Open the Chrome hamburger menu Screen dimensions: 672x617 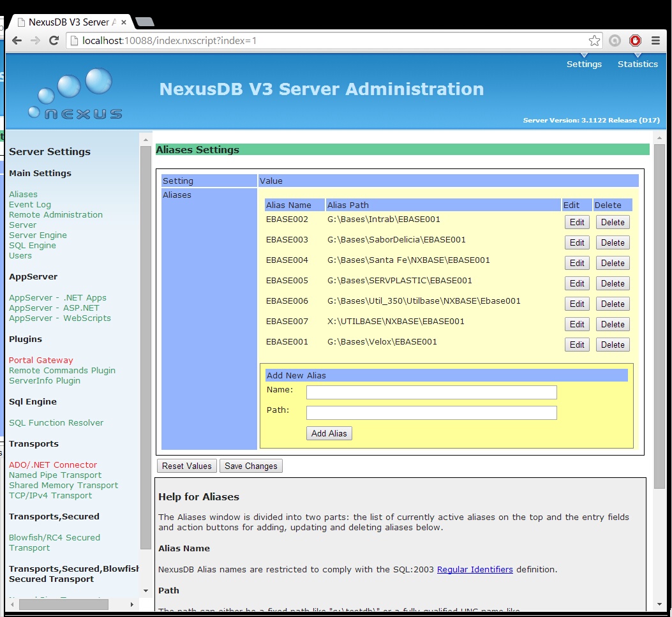coord(655,41)
